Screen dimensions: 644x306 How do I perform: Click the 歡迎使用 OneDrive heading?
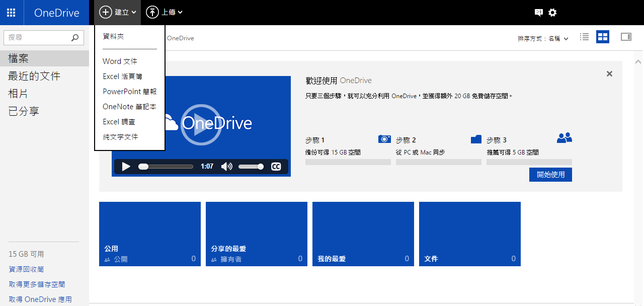[x=339, y=81]
